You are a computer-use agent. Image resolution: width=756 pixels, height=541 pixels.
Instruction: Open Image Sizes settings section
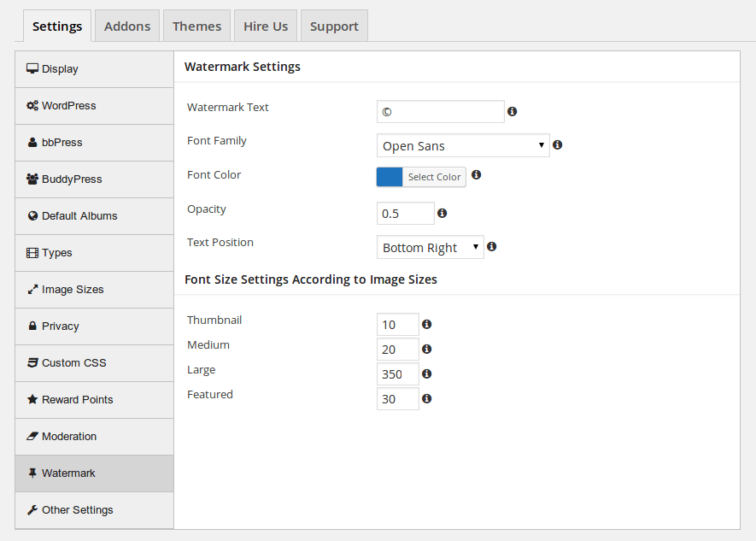tap(95, 290)
